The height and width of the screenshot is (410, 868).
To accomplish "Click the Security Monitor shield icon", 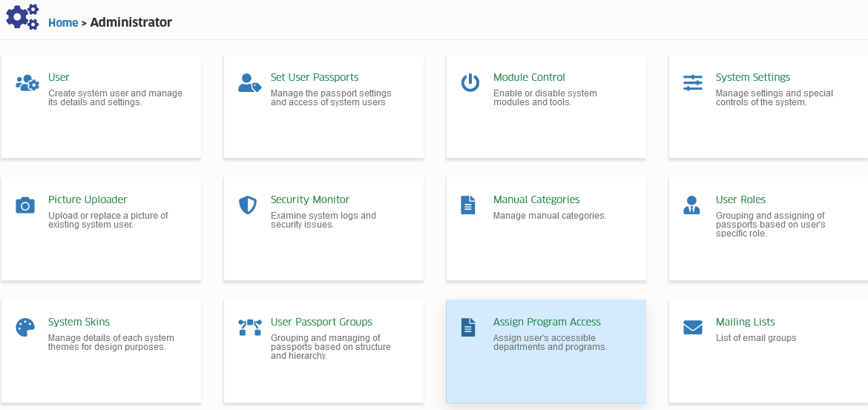I will 248,205.
